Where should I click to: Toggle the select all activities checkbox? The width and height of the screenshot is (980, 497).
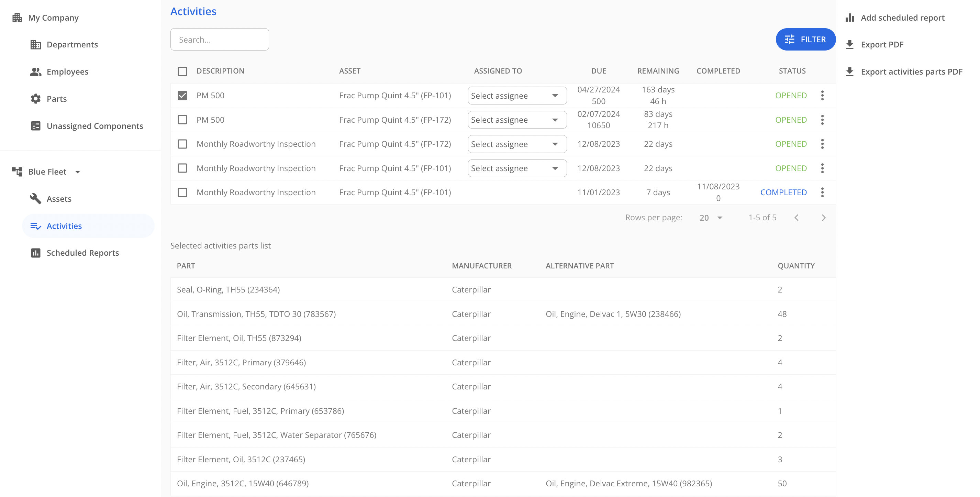click(182, 71)
